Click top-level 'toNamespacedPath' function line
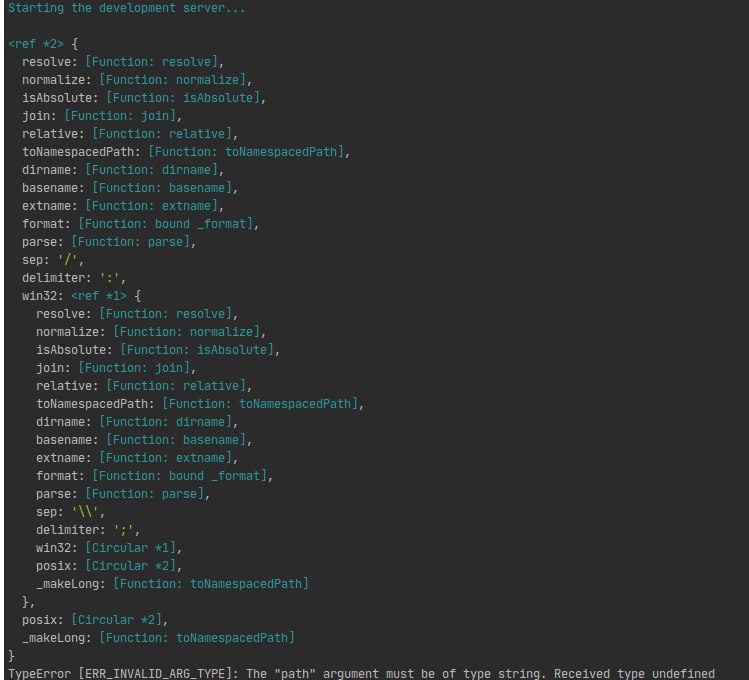The image size is (749, 680). [x=186, y=152]
